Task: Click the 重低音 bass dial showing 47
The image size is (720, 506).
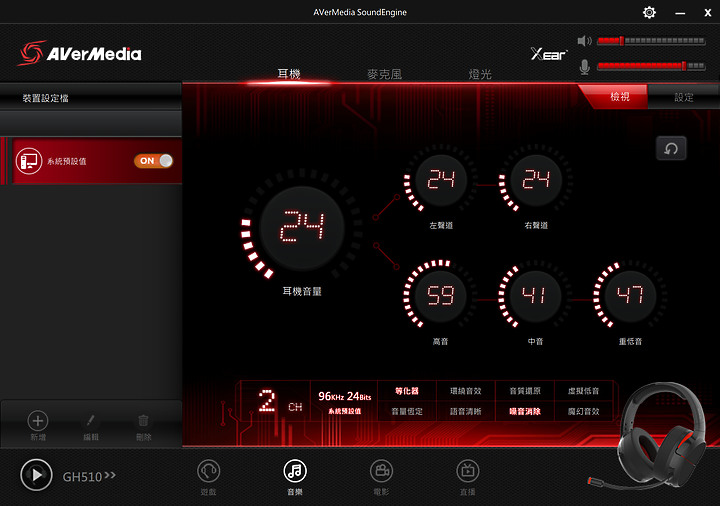Action: tap(630, 295)
